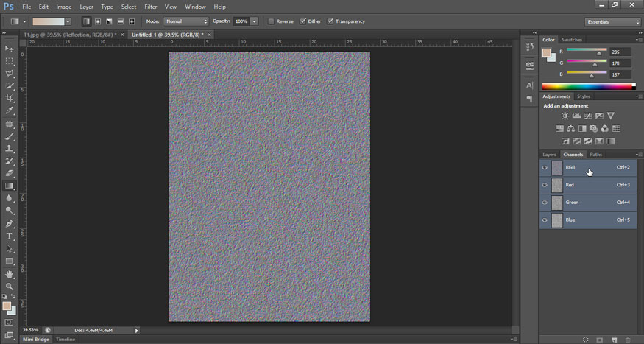Click the Brightness/Contrast adjustment icon

(x=565, y=116)
